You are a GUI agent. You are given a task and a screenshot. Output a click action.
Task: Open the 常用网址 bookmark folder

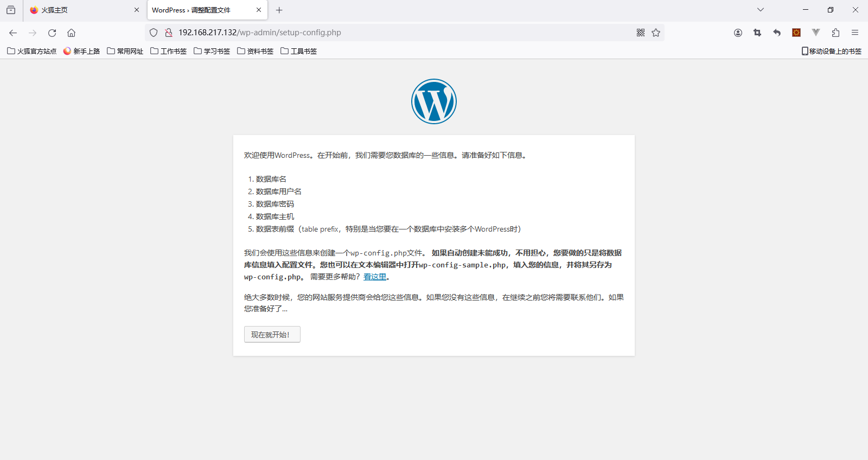click(x=125, y=51)
